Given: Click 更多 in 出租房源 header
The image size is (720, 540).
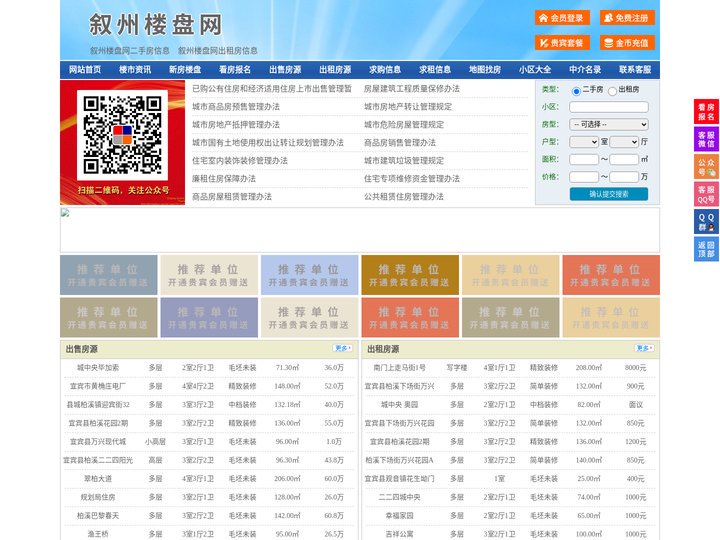Looking at the screenshot, I should (x=644, y=349).
